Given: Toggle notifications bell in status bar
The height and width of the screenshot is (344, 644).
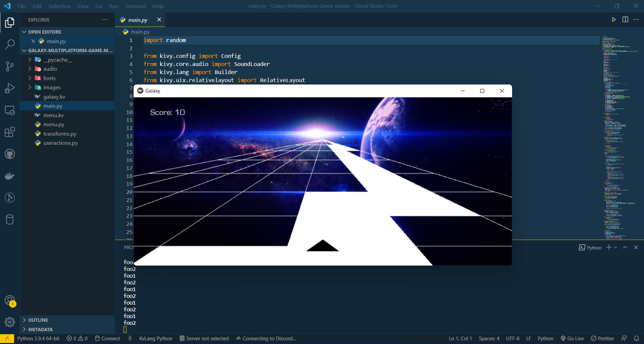Looking at the screenshot, I should click(637, 338).
